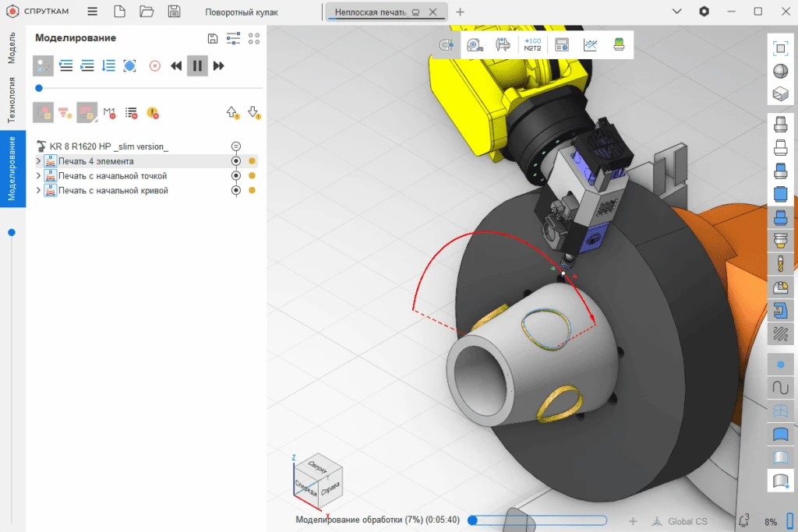Open the chevron dropdown in the title bar

[676, 12]
